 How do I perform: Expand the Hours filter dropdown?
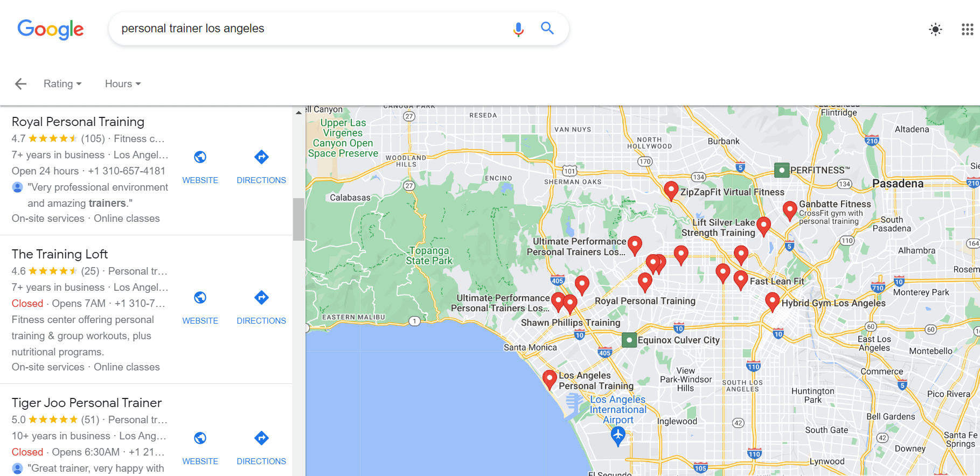click(x=123, y=84)
